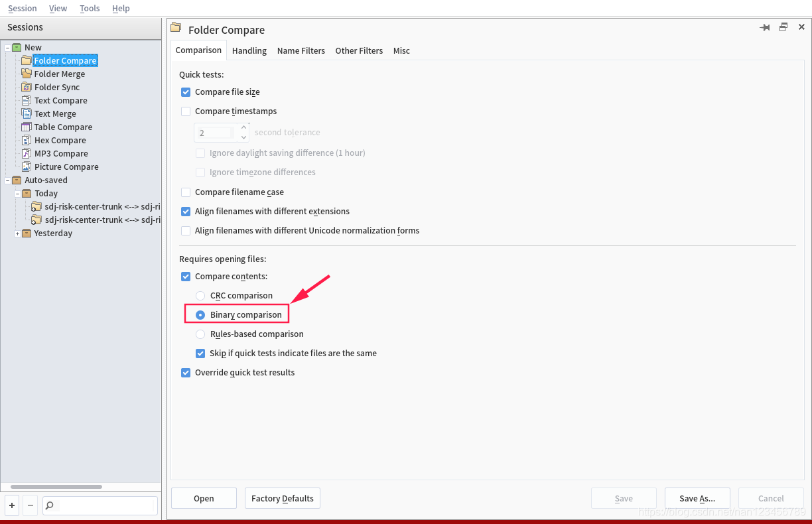Select Rules-based comparison radio button
Image resolution: width=812 pixels, height=524 pixels.
point(200,334)
